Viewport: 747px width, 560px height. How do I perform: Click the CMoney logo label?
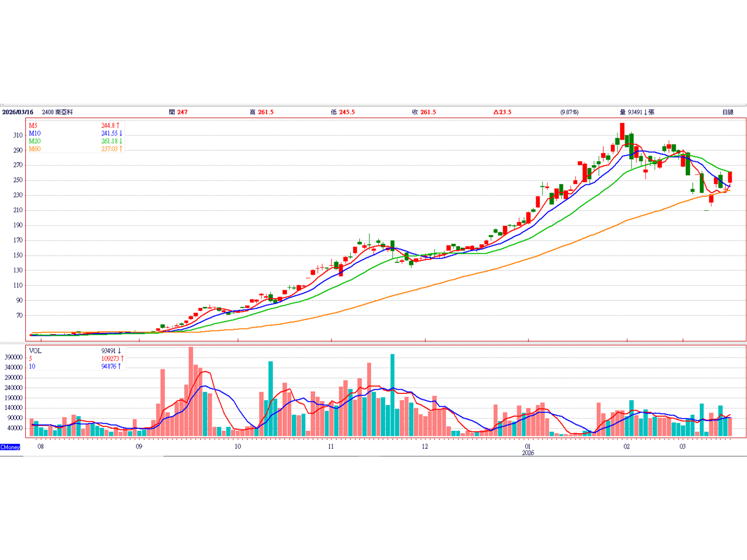(10, 447)
